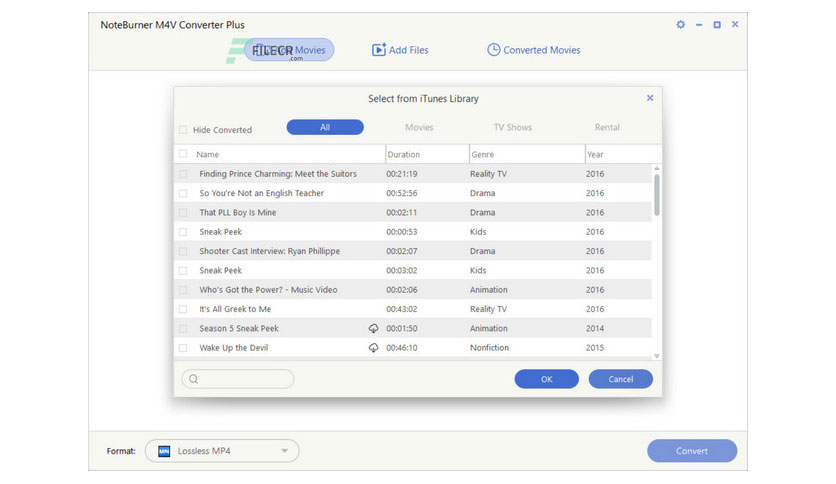Open the settings gear in title bar
This screenshot has height=484, width=836.
(x=680, y=25)
